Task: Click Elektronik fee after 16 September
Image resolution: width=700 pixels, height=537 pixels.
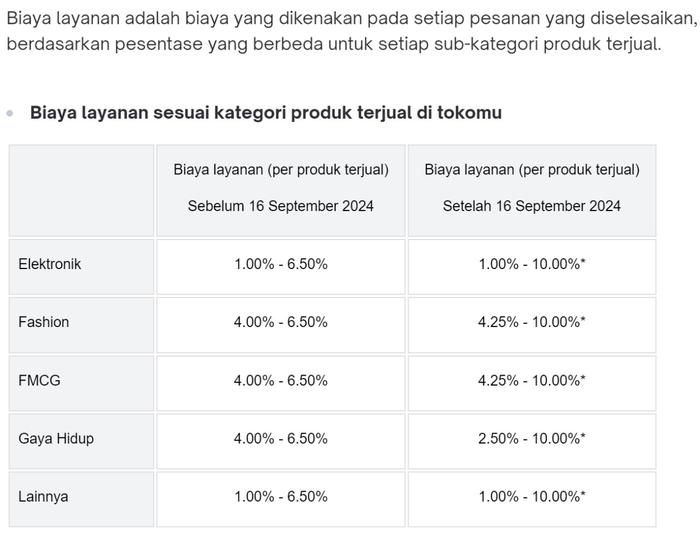Action: [x=532, y=265]
